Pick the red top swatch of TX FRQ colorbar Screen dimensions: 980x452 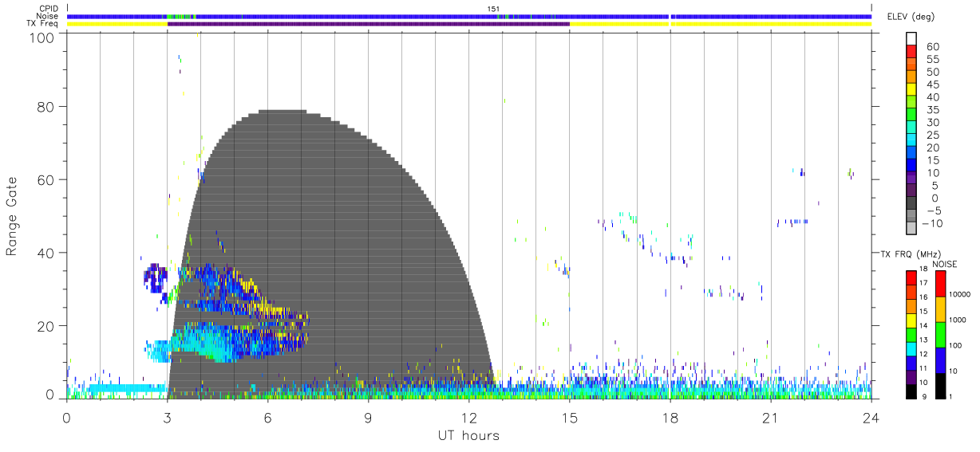(x=911, y=278)
